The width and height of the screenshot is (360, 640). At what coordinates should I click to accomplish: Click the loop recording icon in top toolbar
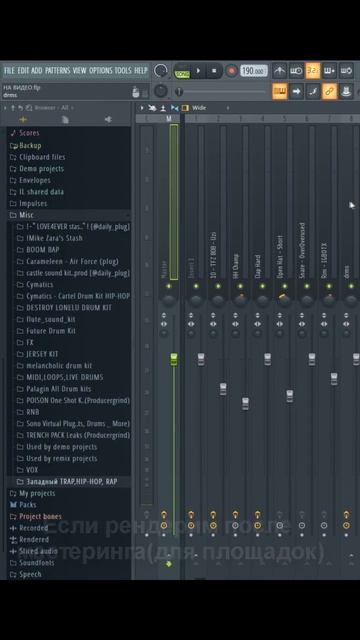click(346, 71)
